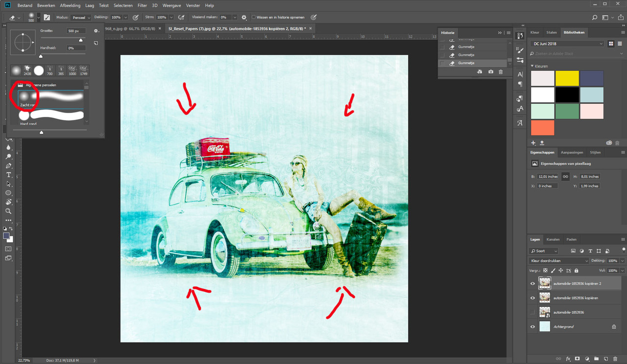Viewport: 627px width, 364px height.
Task: Delete layer trash icon in Lagen panel
Action: click(615, 359)
